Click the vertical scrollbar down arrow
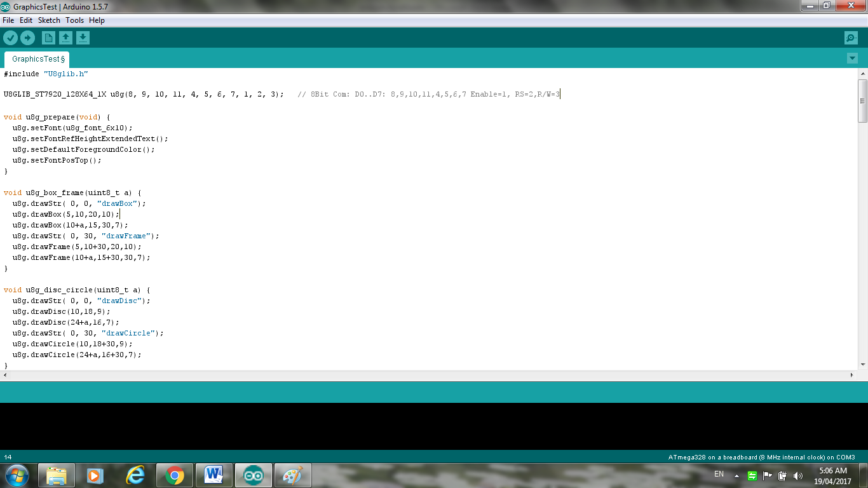 pos(862,365)
